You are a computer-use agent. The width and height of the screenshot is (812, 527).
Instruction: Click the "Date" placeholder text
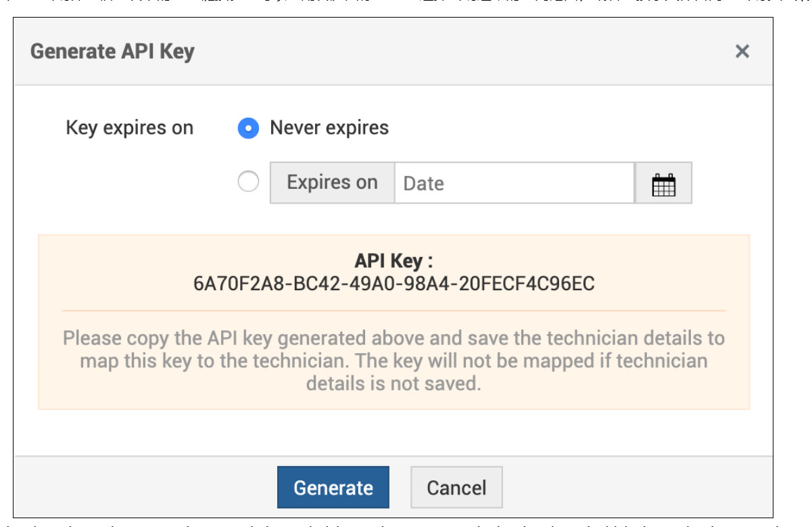(x=424, y=183)
